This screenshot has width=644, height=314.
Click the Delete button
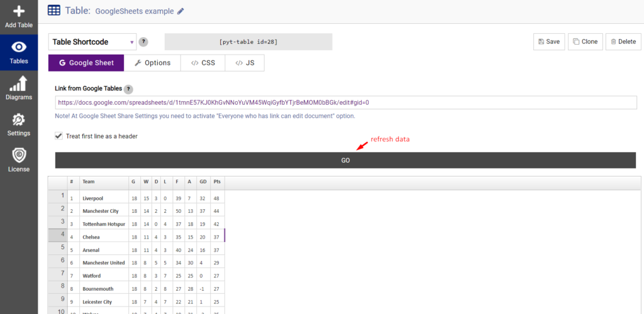(623, 42)
